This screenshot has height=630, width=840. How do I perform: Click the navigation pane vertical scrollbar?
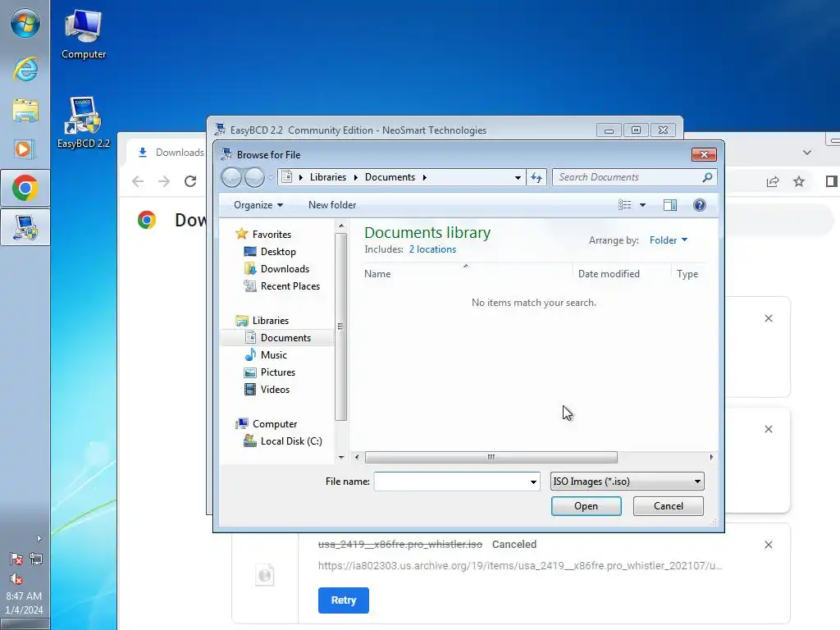click(340, 326)
